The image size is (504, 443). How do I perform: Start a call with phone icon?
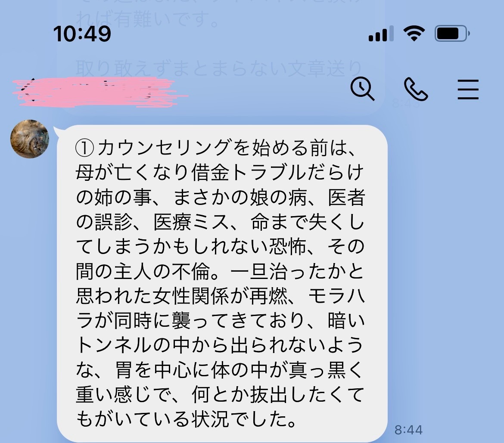point(415,89)
